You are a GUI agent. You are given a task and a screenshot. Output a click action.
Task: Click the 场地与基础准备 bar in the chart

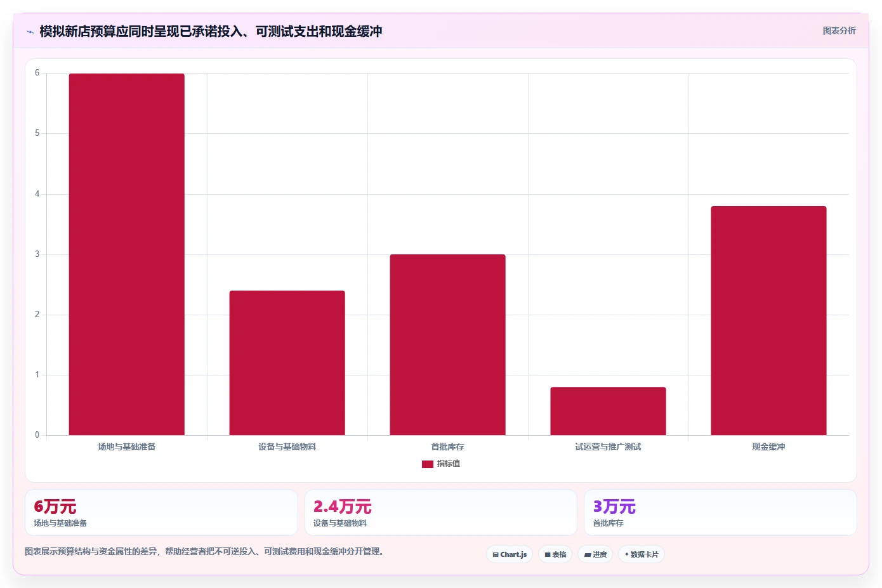pyautogui.click(x=127, y=254)
